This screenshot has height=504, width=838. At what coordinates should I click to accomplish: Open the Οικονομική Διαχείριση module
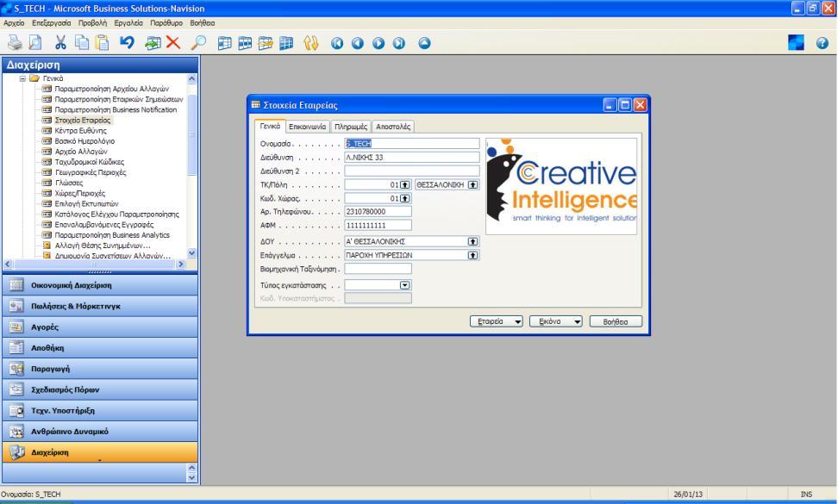(x=100, y=285)
